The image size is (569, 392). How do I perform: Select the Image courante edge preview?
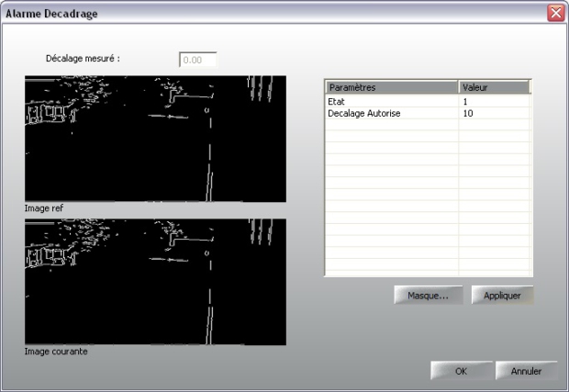pyautogui.click(x=155, y=282)
